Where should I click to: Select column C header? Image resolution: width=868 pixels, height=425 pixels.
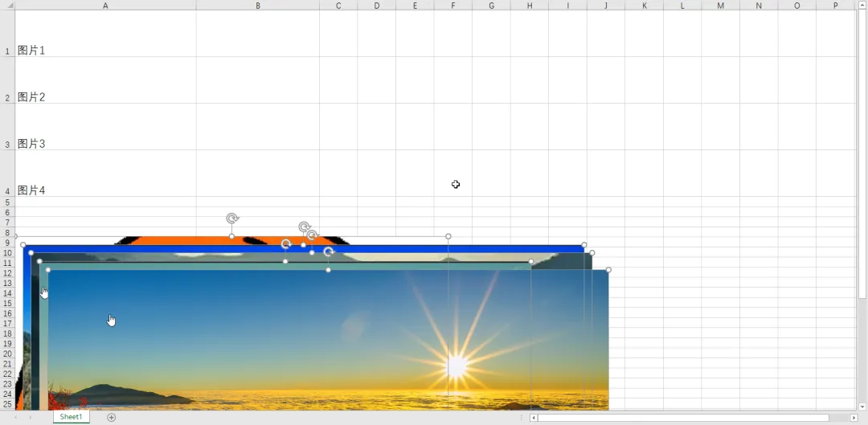pyautogui.click(x=338, y=5)
